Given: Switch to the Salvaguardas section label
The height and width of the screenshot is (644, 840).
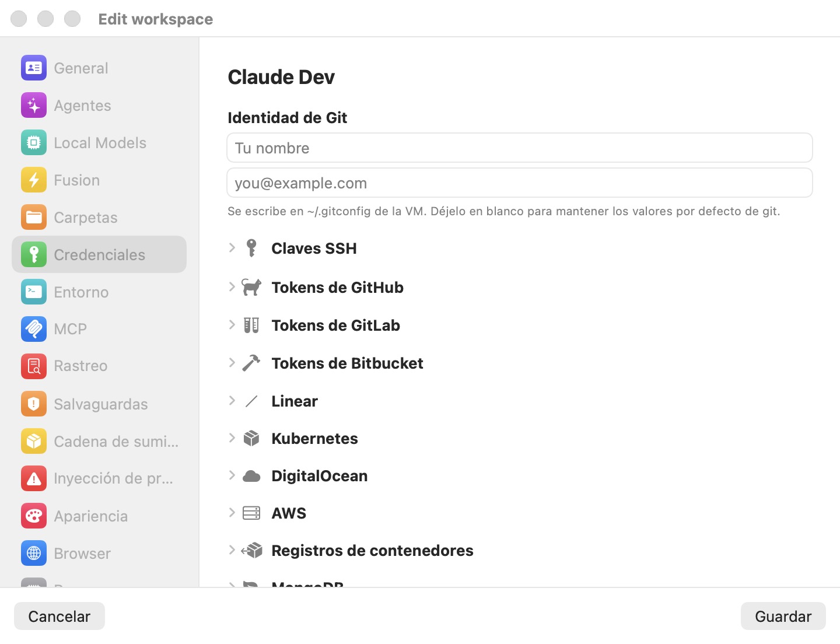Looking at the screenshot, I should (x=101, y=404).
